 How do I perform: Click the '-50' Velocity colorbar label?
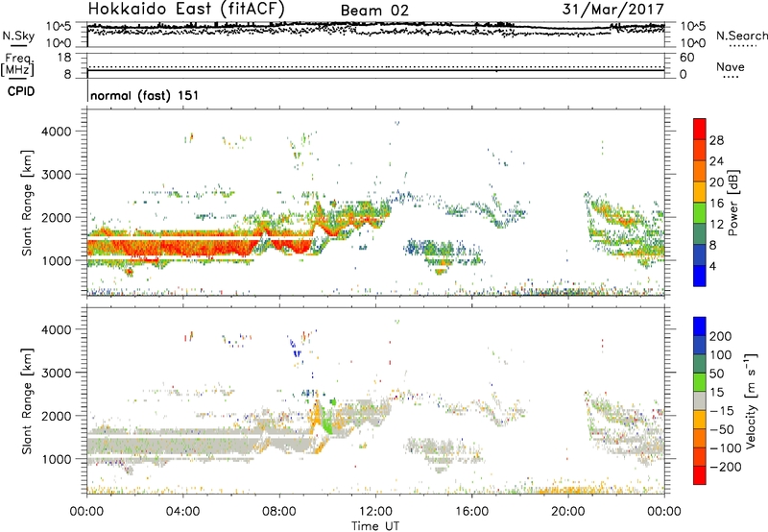(x=722, y=429)
